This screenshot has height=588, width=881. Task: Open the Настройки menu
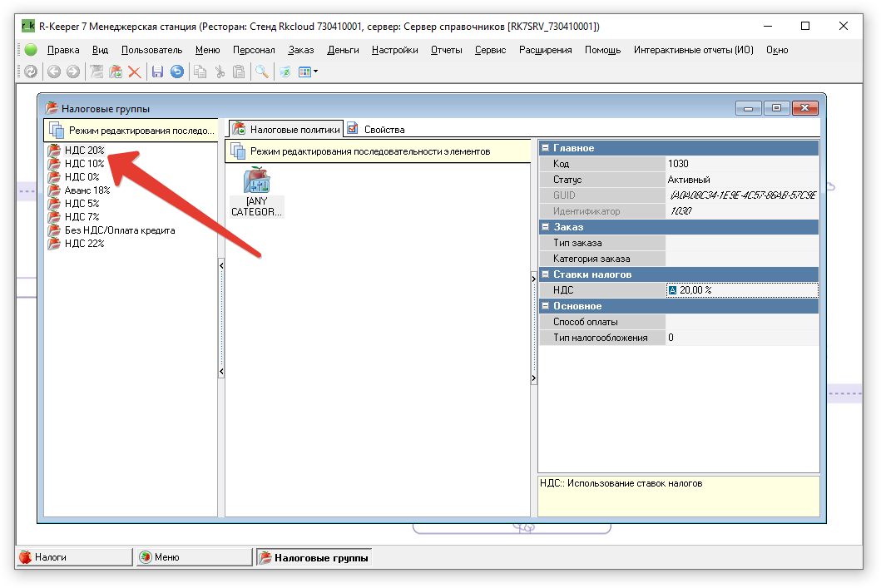(x=394, y=50)
